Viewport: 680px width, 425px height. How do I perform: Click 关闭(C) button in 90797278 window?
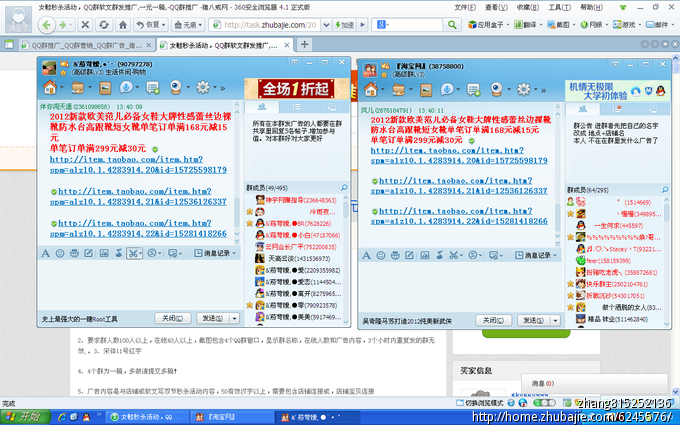(172, 318)
